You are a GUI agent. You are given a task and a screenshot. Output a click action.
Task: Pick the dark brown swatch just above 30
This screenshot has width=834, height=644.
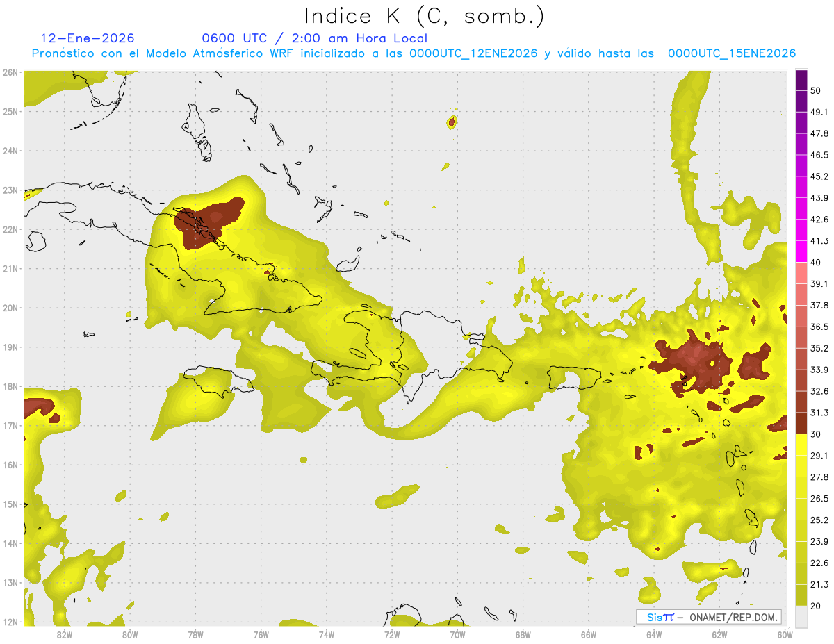801,424
